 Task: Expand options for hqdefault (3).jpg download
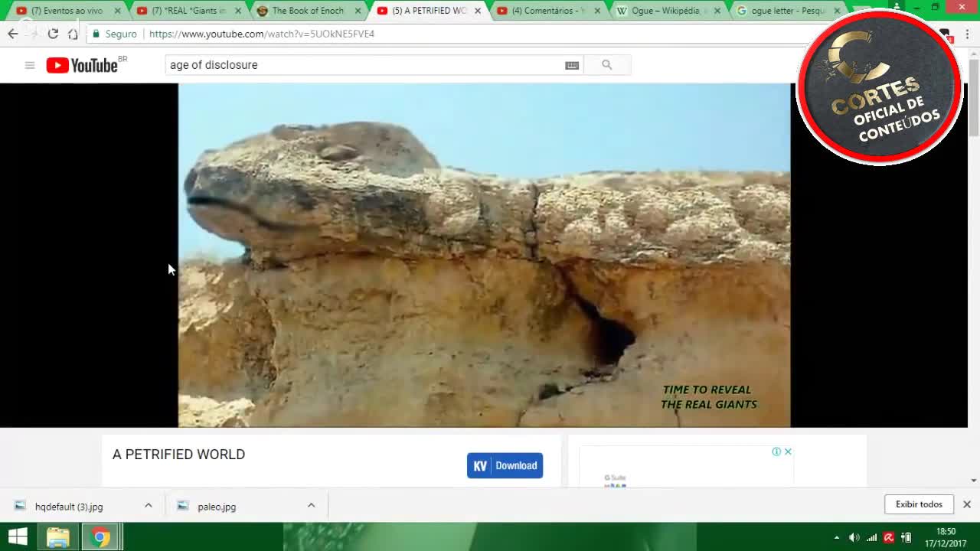(149, 505)
